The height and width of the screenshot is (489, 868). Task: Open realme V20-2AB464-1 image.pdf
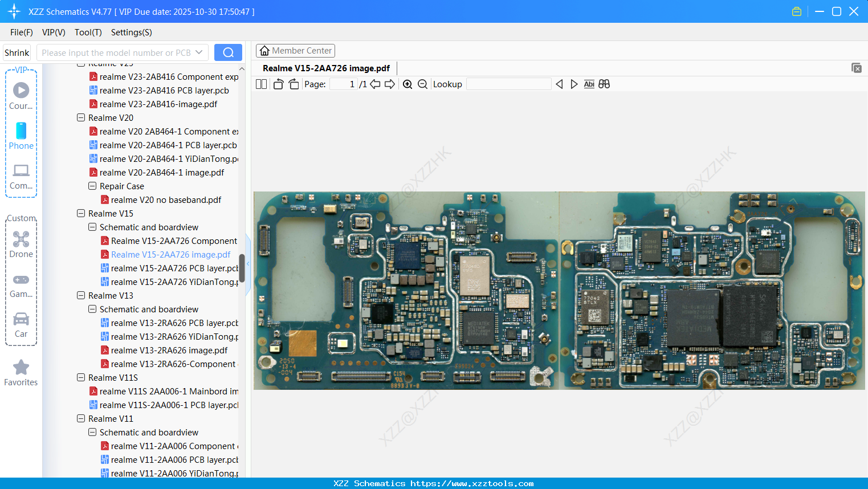coord(162,172)
